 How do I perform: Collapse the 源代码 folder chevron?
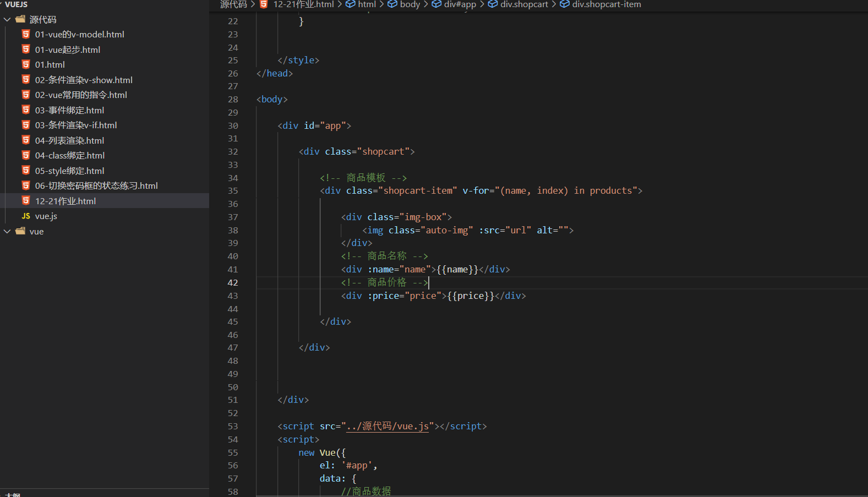pyautogui.click(x=7, y=19)
